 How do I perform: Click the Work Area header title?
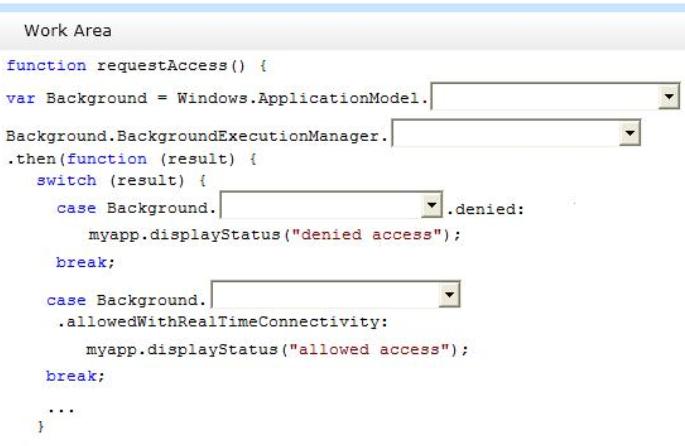tap(68, 31)
